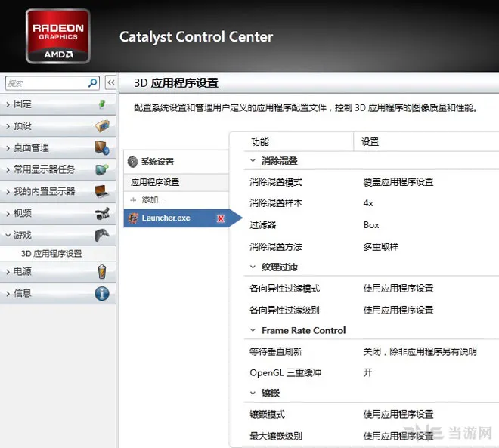Open 系统设置 in the profile list
Screen dimensions: 499x448
[176, 162]
